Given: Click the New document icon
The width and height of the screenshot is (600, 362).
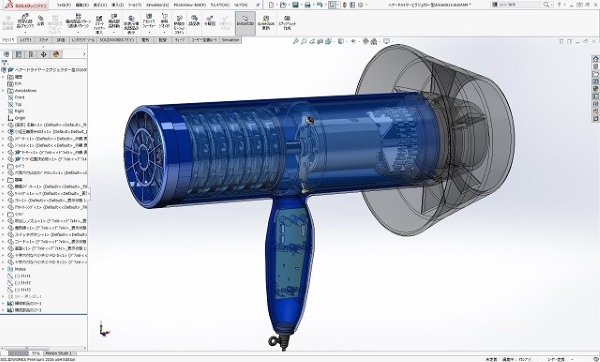Looking at the screenshot, I should 271,5.
